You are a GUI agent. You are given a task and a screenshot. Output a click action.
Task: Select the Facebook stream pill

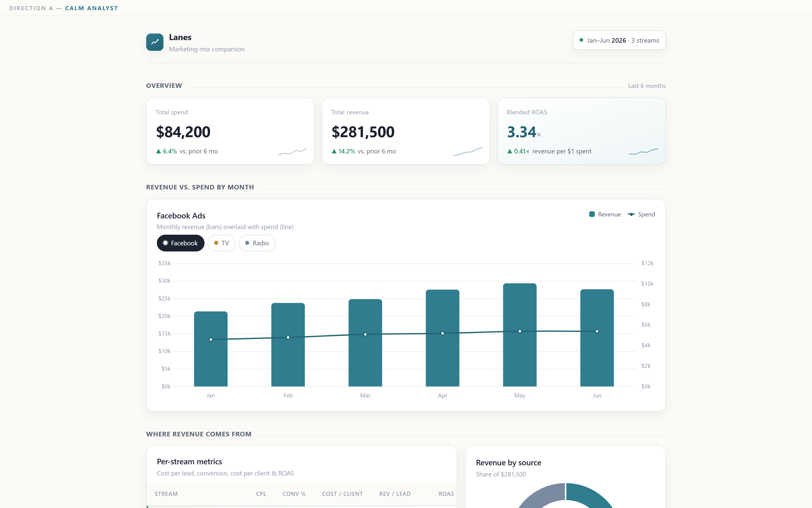pyautogui.click(x=180, y=243)
